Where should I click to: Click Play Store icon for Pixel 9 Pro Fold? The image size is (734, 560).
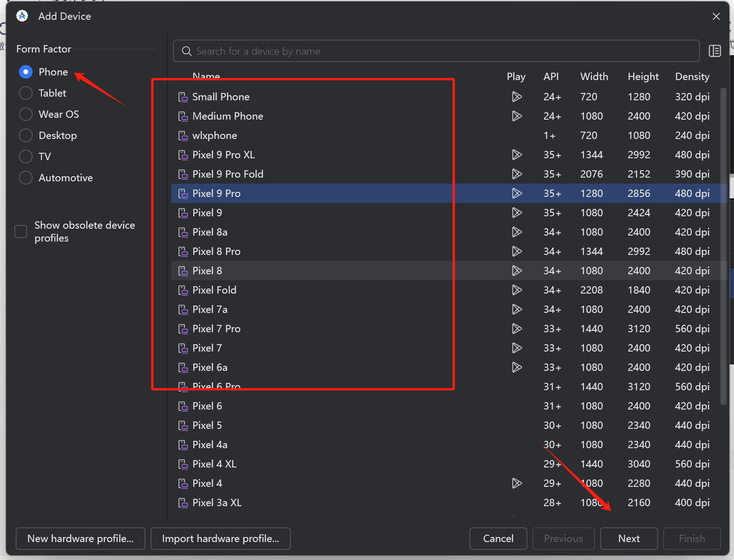coord(517,174)
